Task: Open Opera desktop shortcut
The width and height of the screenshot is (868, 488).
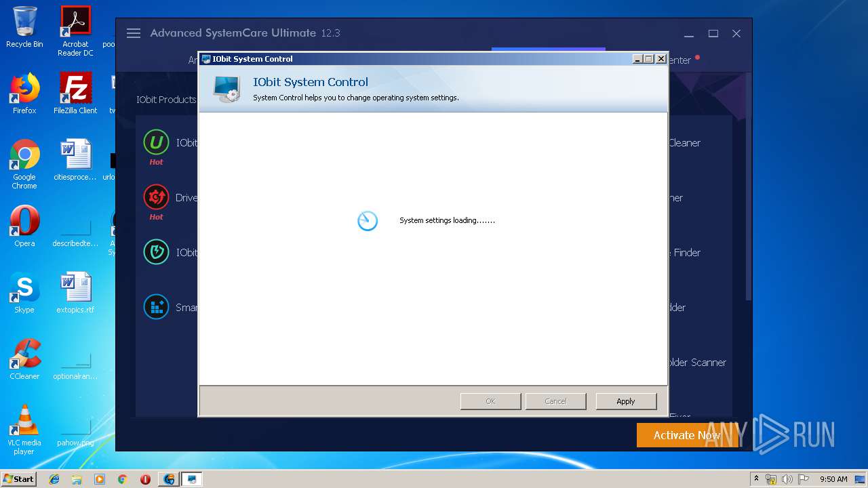Action: [24, 226]
